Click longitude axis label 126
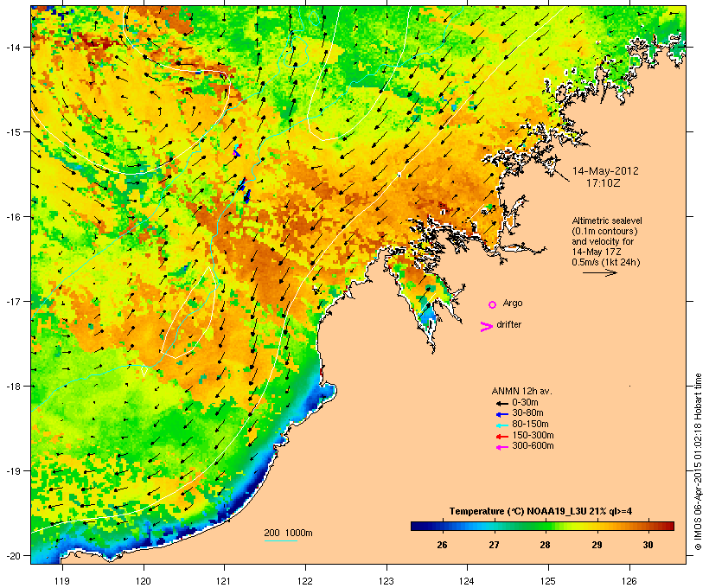 click(629, 581)
